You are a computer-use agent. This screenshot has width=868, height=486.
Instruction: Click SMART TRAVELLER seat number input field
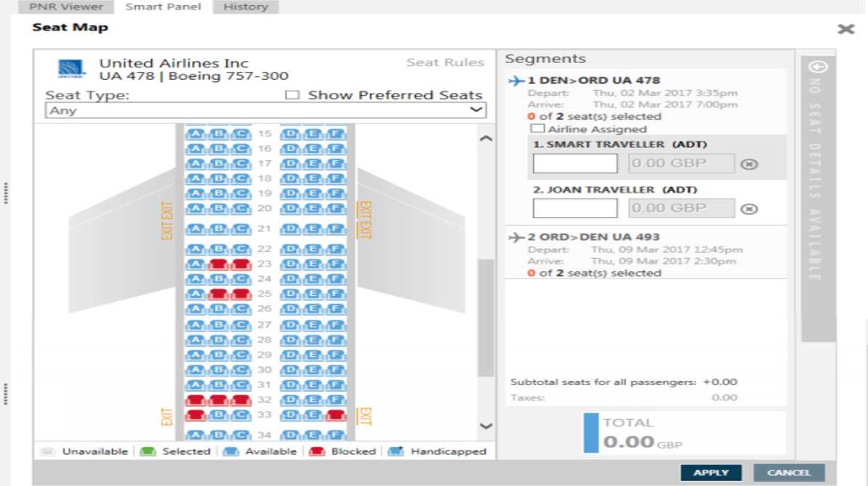tap(575, 164)
